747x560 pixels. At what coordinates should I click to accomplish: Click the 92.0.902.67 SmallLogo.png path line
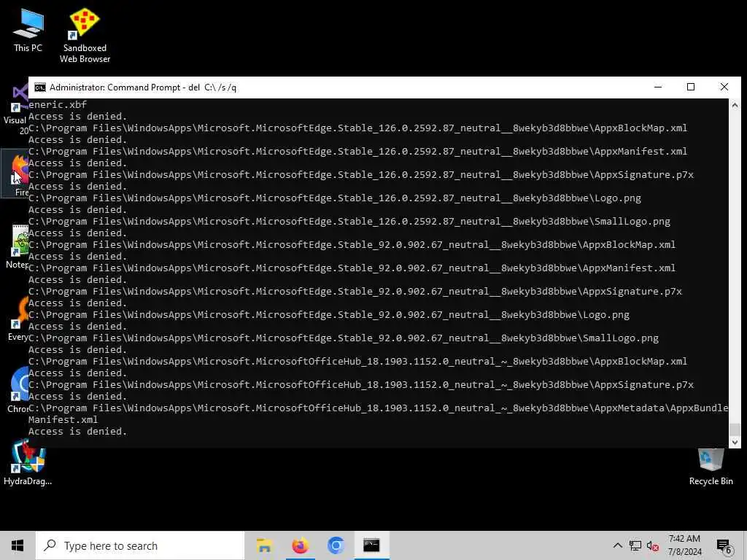click(344, 338)
